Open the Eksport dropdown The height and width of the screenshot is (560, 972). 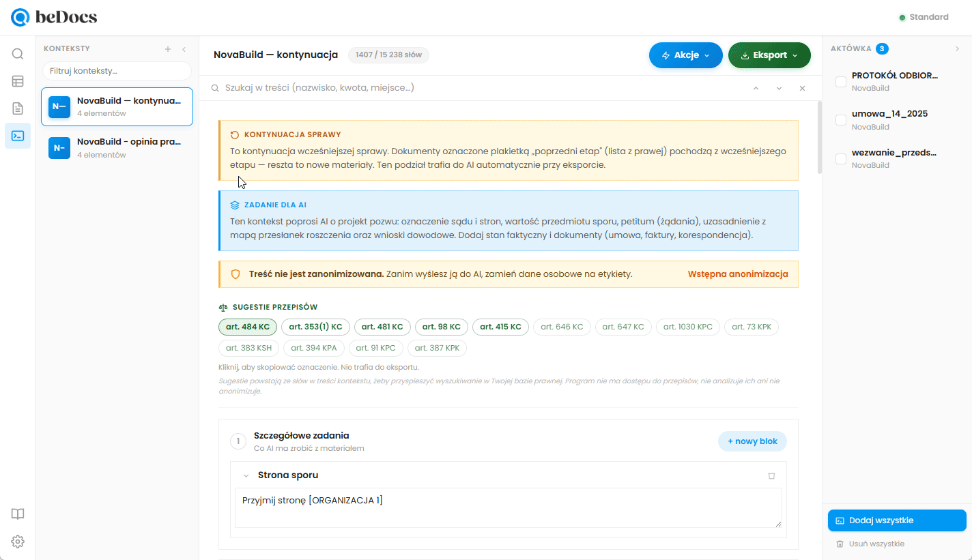[769, 55]
